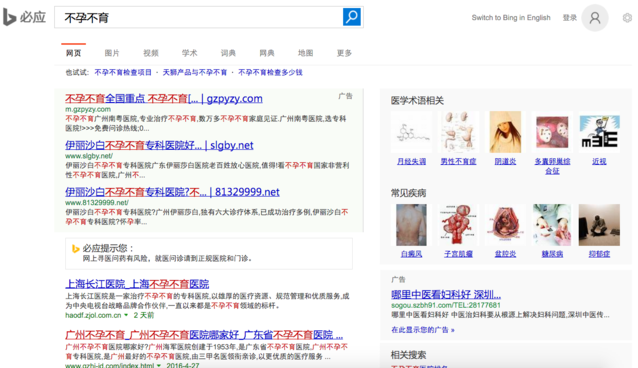Open the gzpyzy.com ad result title
The image size is (638, 368).
tap(164, 99)
